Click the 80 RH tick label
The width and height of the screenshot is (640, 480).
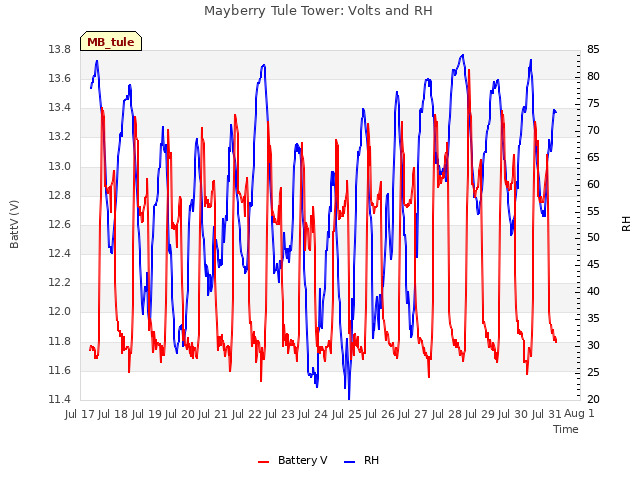click(x=593, y=77)
